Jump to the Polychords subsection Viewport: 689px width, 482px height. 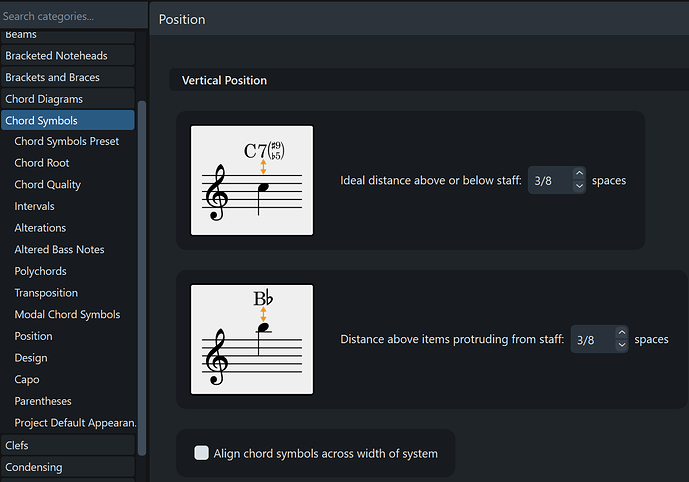coord(42,271)
